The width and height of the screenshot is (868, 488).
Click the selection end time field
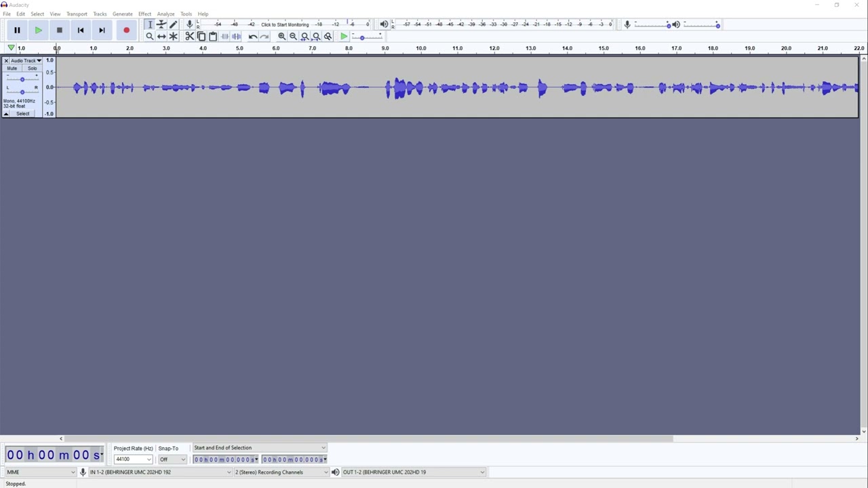[294, 460]
